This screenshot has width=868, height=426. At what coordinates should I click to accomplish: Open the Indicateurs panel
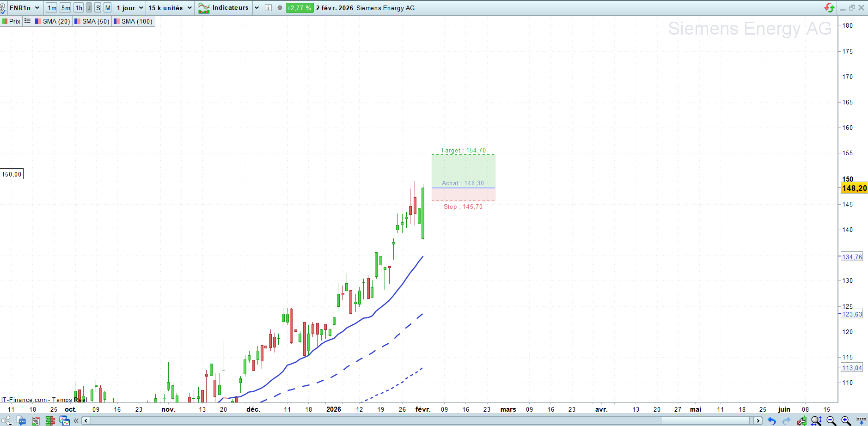pyautogui.click(x=230, y=7)
